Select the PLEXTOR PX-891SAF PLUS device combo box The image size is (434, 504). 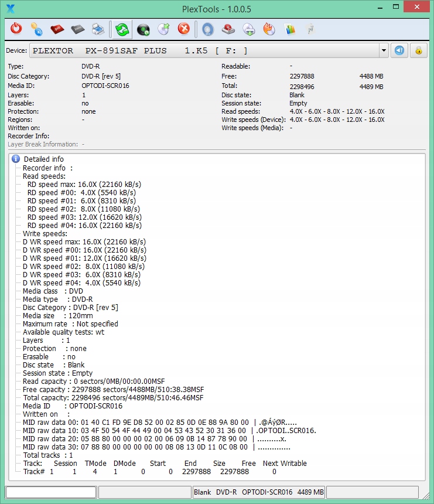coord(205,50)
